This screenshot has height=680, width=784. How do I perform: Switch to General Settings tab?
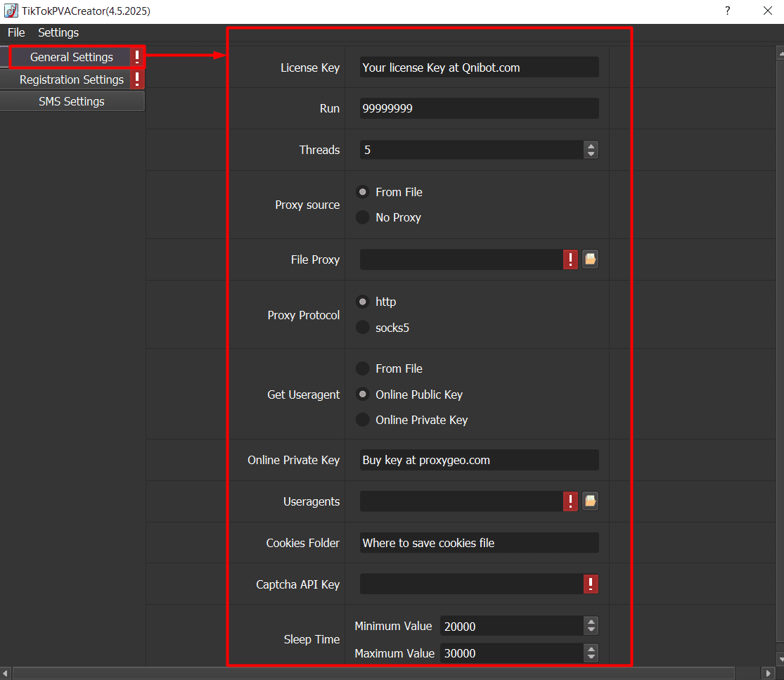(x=72, y=57)
